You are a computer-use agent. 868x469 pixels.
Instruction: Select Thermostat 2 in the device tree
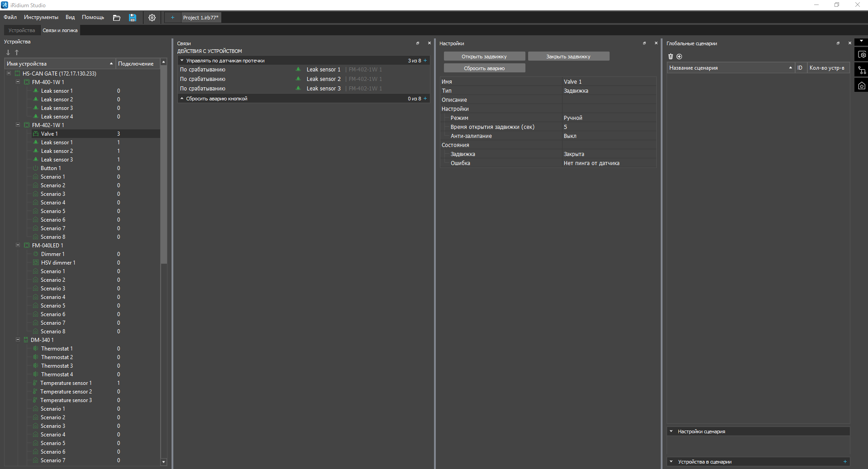(x=57, y=357)
